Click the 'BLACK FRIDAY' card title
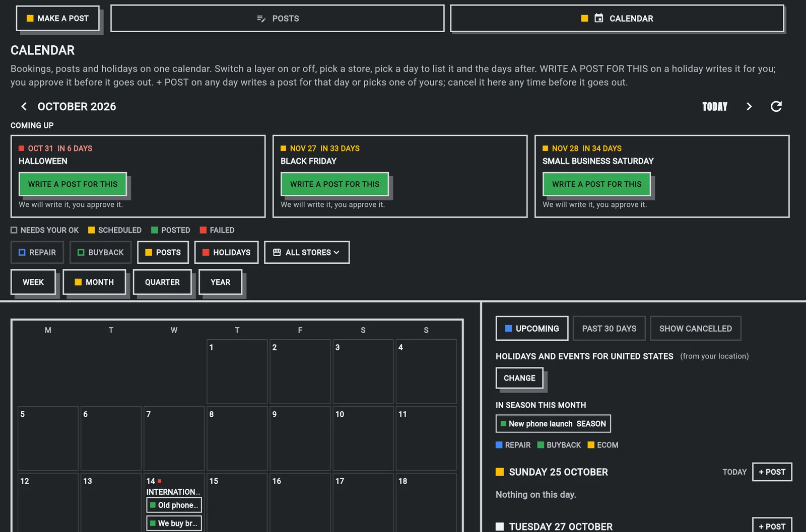This screenshot has height=532, width=806. pyautogui.click(x=308, y=161)
